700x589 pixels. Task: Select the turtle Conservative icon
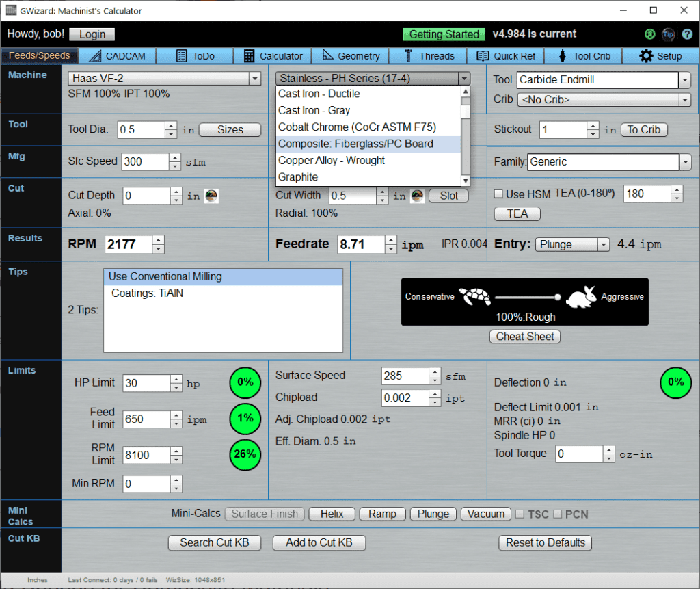point(474,296)
